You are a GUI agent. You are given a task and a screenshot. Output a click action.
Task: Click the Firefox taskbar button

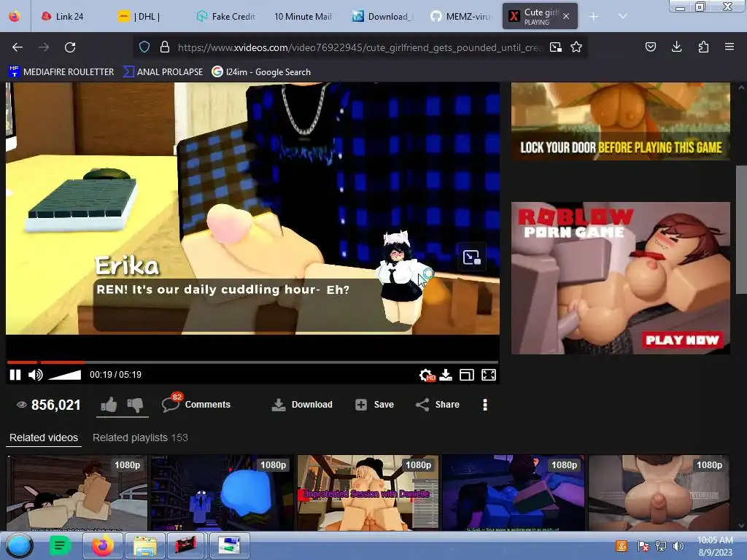coord(103,545)
